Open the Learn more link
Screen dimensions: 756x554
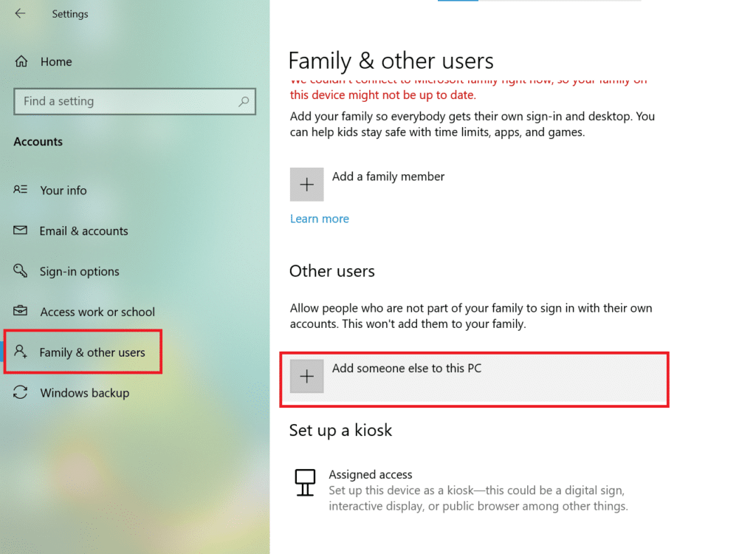click(319, 219)
